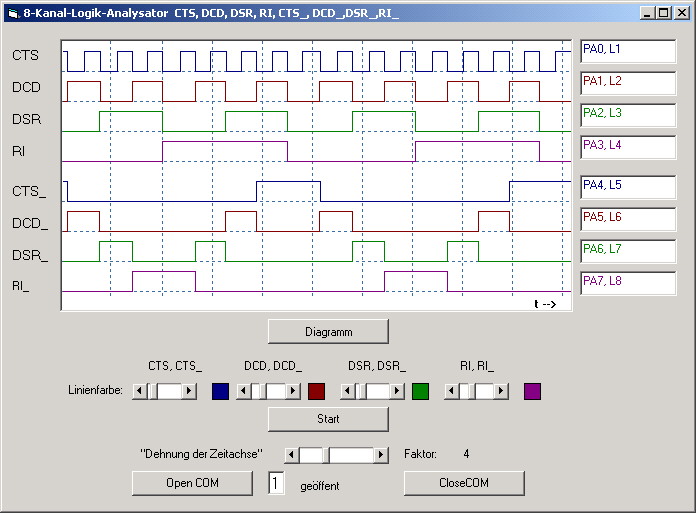
Task: Increase time axis stretch with right arrow
Action: (x=381, y=455)
